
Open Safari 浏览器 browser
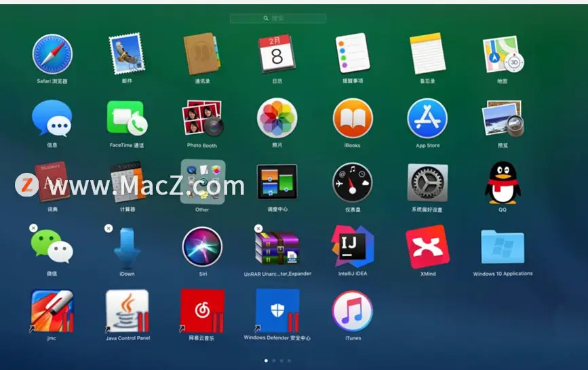click(52, 54)
